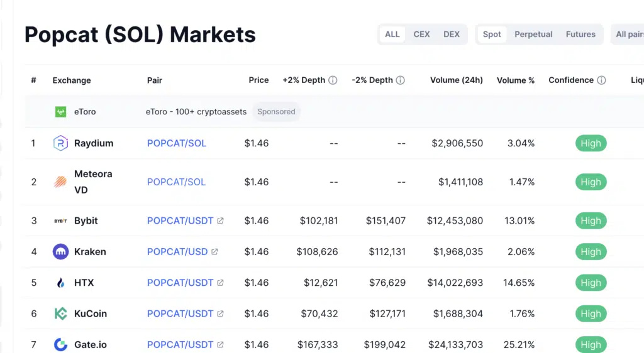
Task: Click depth value $199,042
Action: click(384, 344)
